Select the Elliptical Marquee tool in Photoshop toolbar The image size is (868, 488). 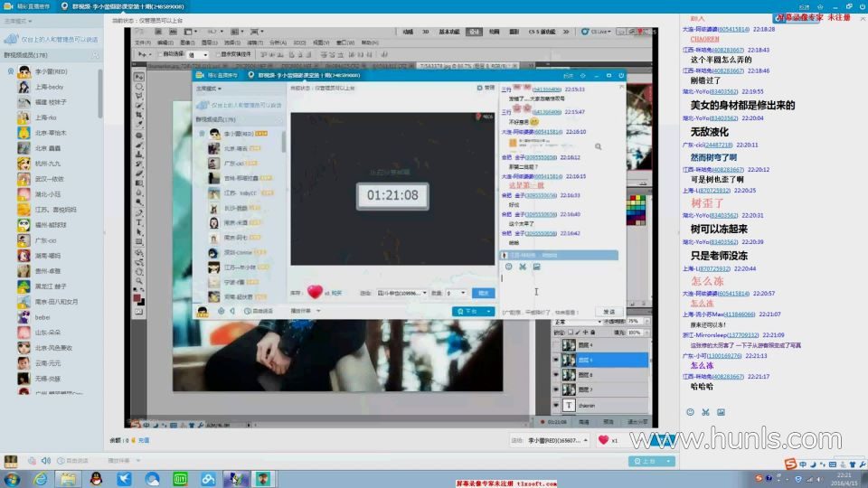click(x=139, y=87)
